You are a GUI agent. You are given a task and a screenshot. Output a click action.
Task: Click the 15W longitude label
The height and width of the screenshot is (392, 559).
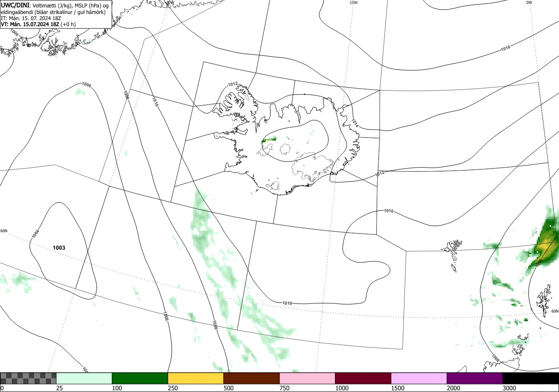tap(354, 3)
